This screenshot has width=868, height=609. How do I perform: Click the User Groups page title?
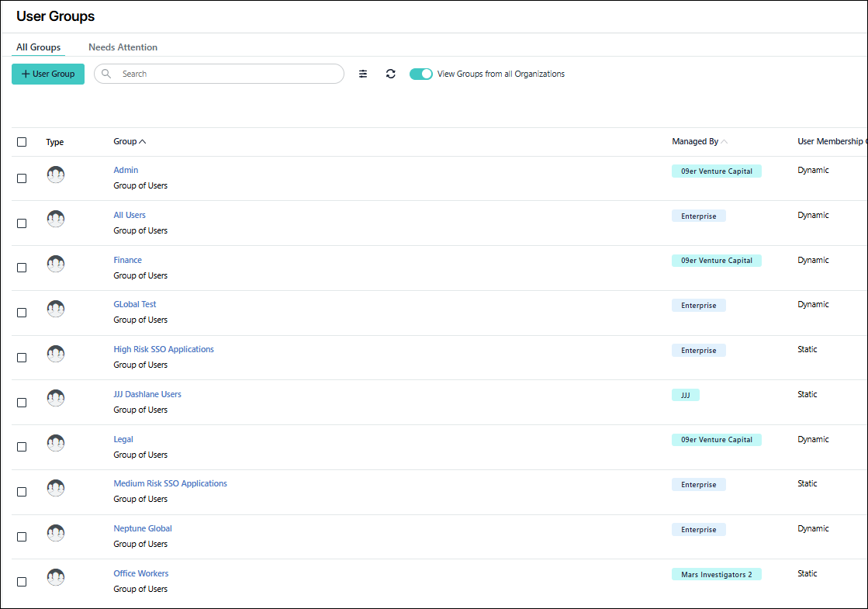coord(55,16)
